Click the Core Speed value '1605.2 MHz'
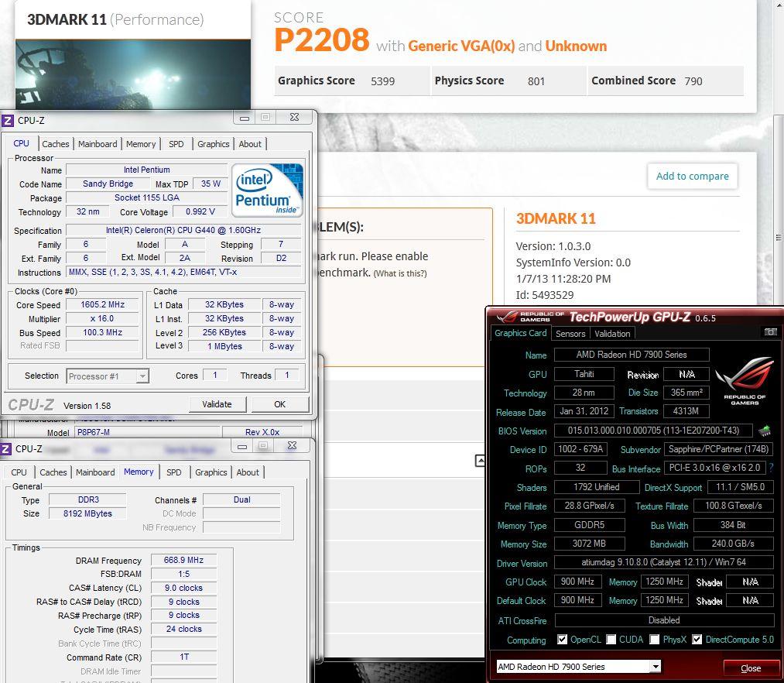The image size is (784, 683). click(x=102, y=305)
